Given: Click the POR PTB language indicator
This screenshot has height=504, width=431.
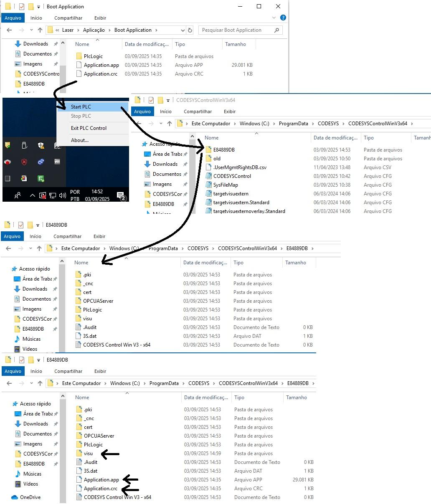Looking at the screenshot, I should (75, 195).
